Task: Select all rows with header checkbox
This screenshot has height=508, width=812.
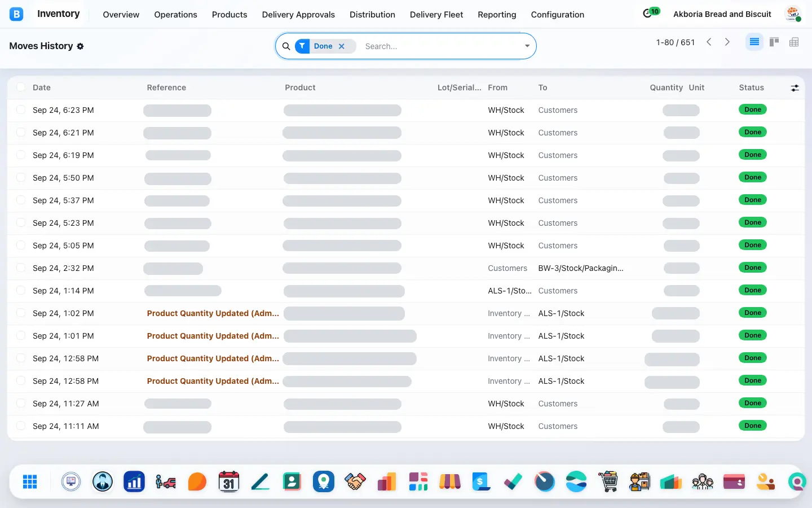Action: 21,87
